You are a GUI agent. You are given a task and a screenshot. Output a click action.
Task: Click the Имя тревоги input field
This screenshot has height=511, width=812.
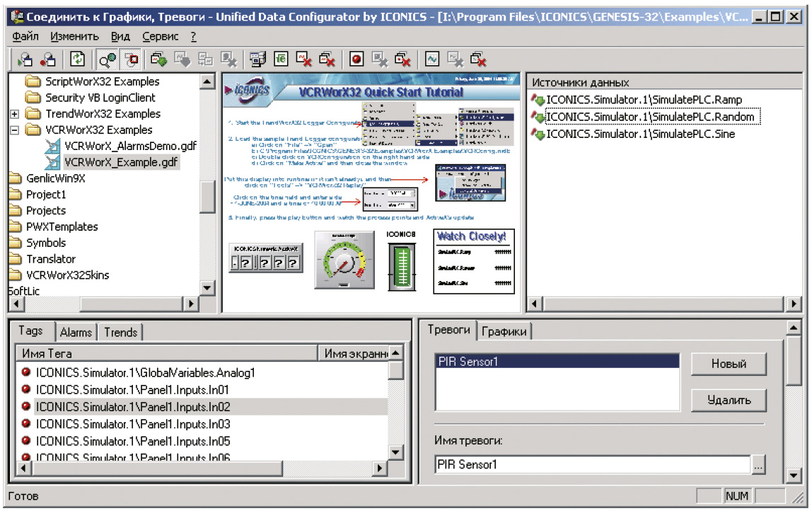pos(593,464)
